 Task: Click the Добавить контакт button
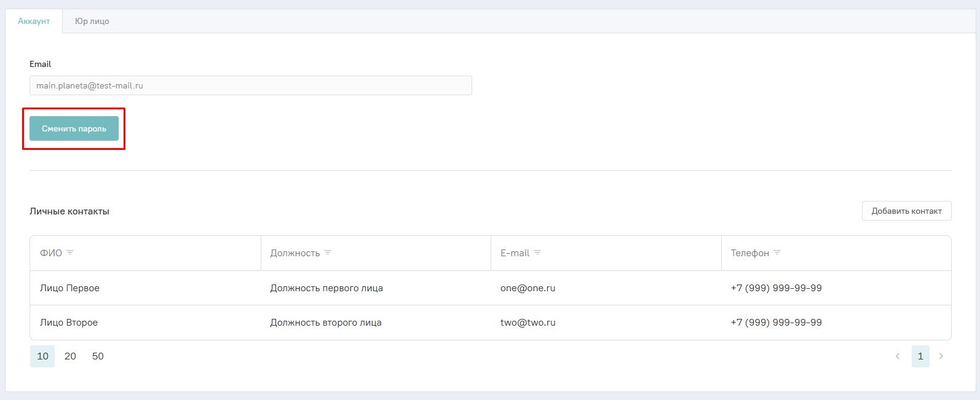pos(906,211)
